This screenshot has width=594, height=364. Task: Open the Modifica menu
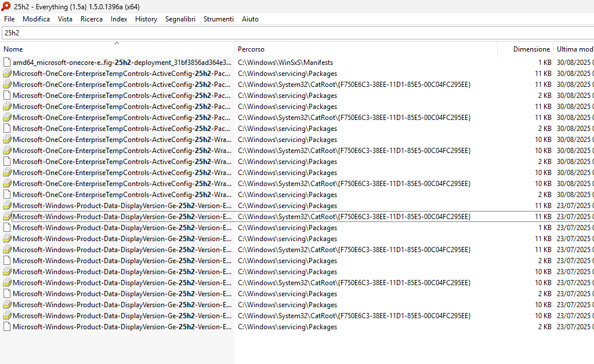[x=36, y=19]
